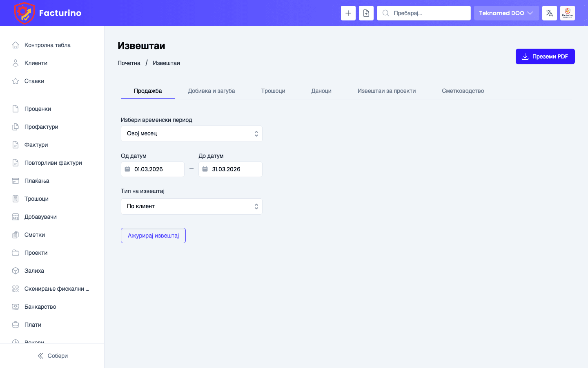The width and height of the screenshot is (588, 368).
Task: Click the language translation icon
Action: pyautogui.click(x=549, y=13)
